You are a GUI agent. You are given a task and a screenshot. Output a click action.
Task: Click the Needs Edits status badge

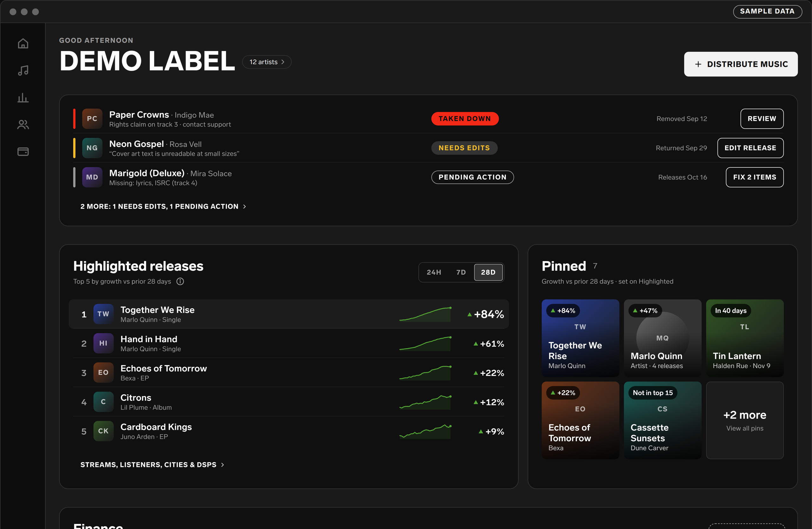click(x=464, y=148)
